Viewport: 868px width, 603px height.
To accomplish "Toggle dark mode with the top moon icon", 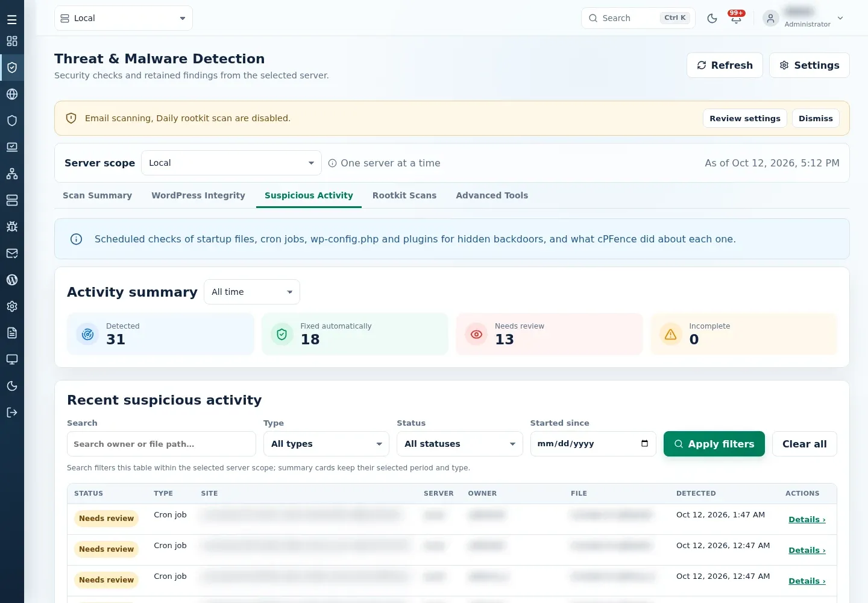I will point(712,18).
